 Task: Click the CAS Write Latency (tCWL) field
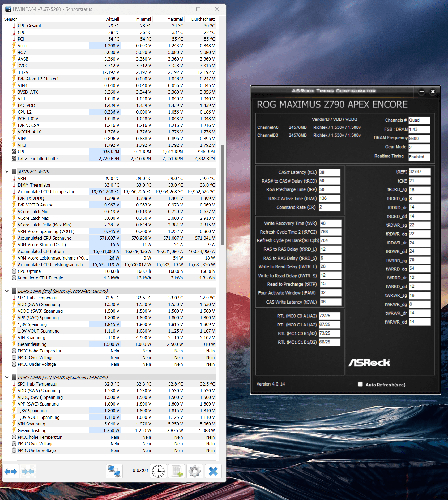click(x=331, y=302)
